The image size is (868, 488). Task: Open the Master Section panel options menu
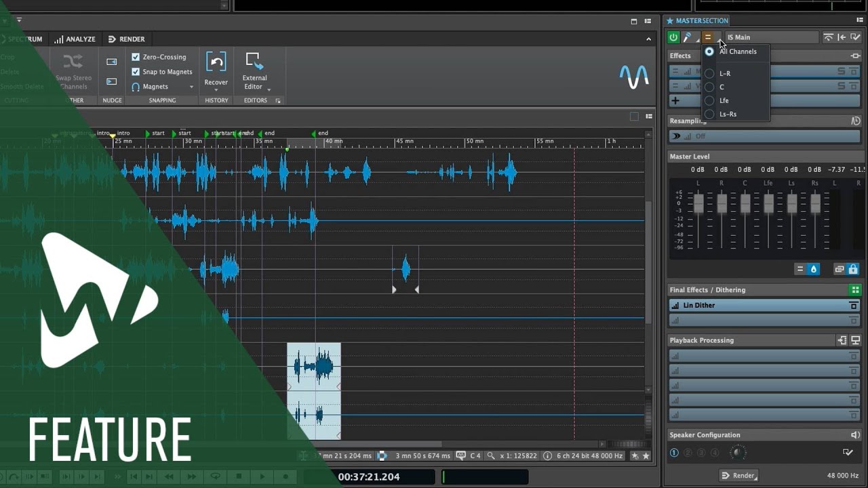(860, 20)
